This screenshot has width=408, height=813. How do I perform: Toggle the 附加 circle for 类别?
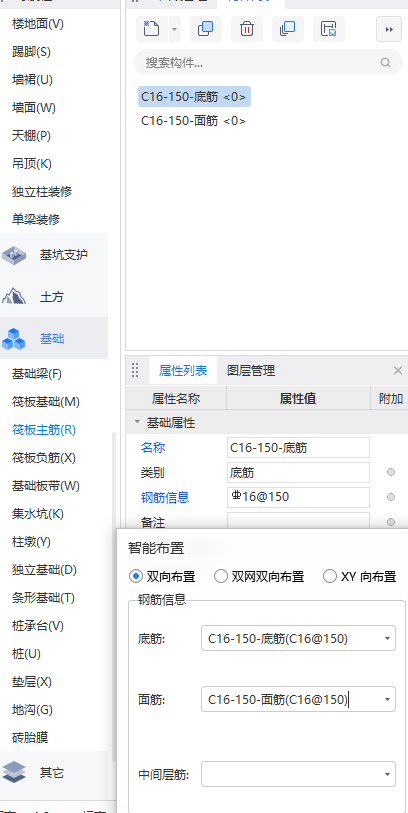[391, 472]
